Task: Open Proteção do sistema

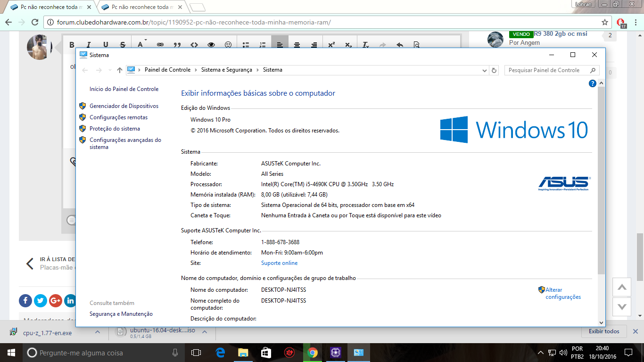Action: 115,129
